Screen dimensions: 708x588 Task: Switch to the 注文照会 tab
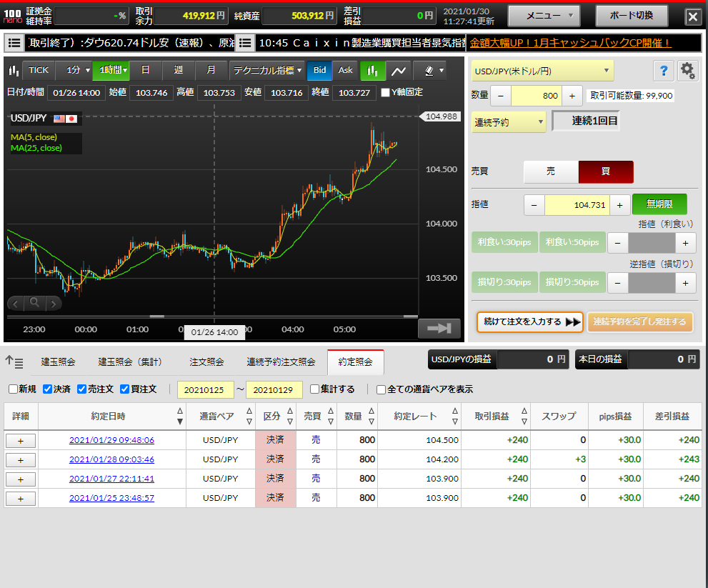point(206,362)
